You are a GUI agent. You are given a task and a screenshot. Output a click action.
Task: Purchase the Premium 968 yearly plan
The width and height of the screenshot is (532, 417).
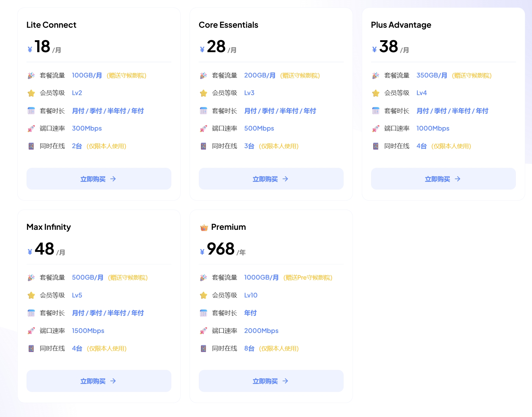[271, 381]
